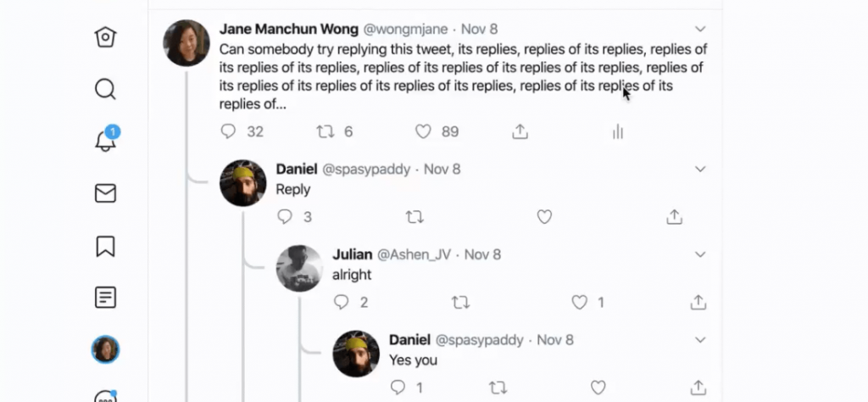Share Jane Manchun Wong's tweet
This screenshot has width=868, height=402.
[x=520, y=131]
